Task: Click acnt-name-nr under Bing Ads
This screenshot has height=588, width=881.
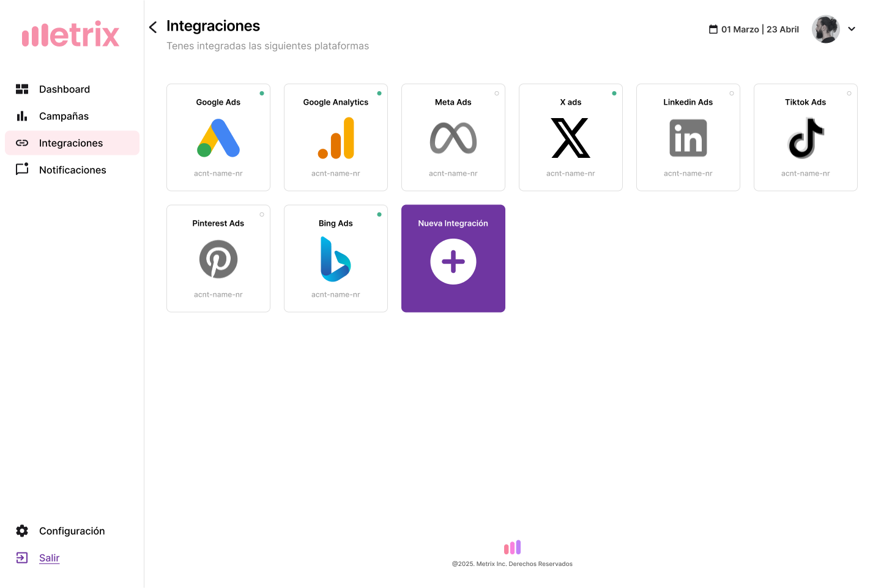Action: coord(336,295)
